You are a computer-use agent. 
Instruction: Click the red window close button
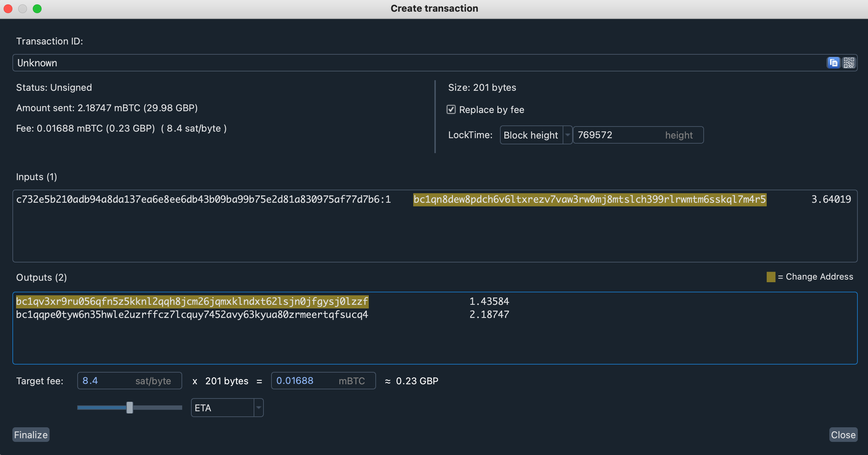pyautogui.click(x=8, y=8)
